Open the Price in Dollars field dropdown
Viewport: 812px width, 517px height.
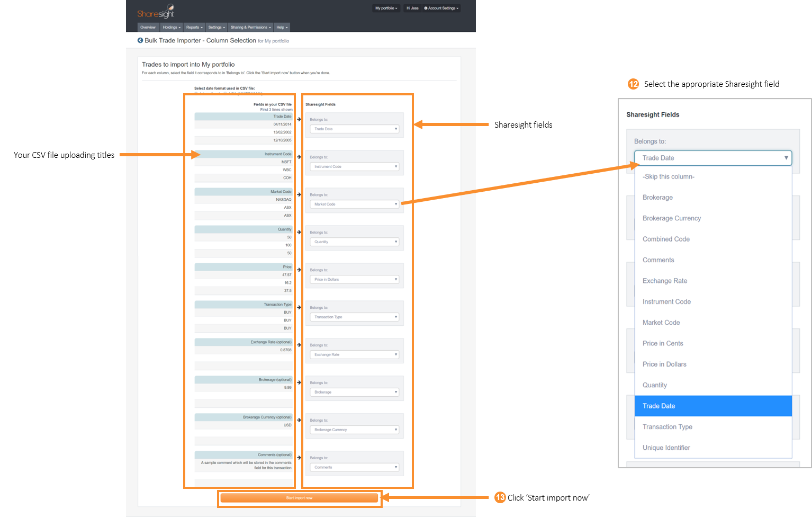354,279
